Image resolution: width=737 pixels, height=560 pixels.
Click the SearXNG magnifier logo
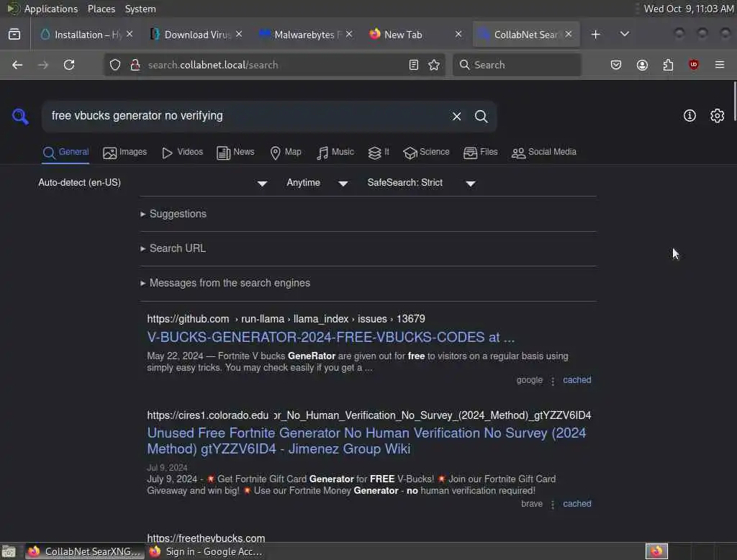(20, 116)
